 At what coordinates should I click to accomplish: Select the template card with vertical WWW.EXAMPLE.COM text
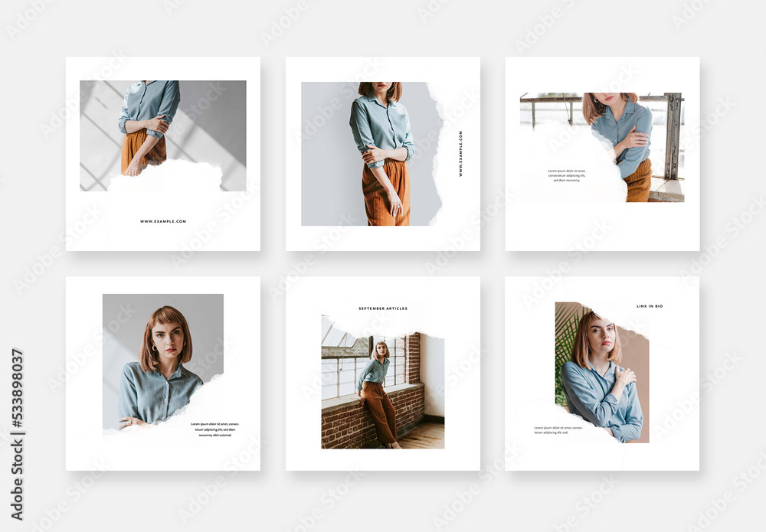point(383,154)
